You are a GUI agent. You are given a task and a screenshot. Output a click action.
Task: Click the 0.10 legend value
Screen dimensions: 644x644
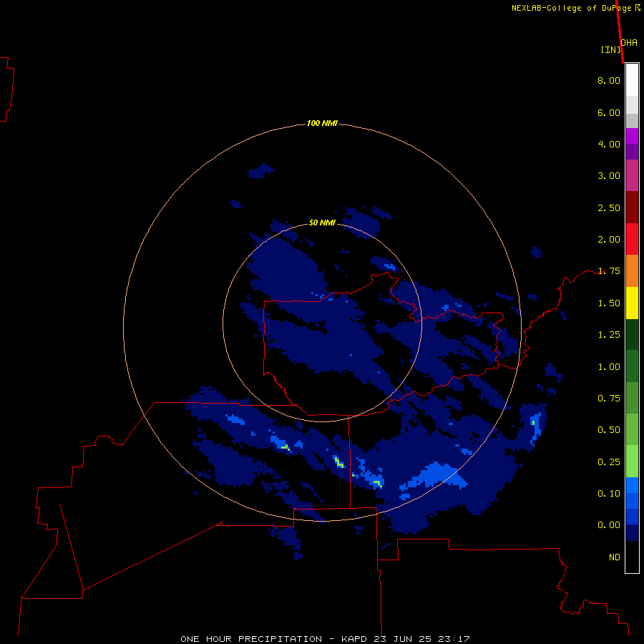(609, 494)
